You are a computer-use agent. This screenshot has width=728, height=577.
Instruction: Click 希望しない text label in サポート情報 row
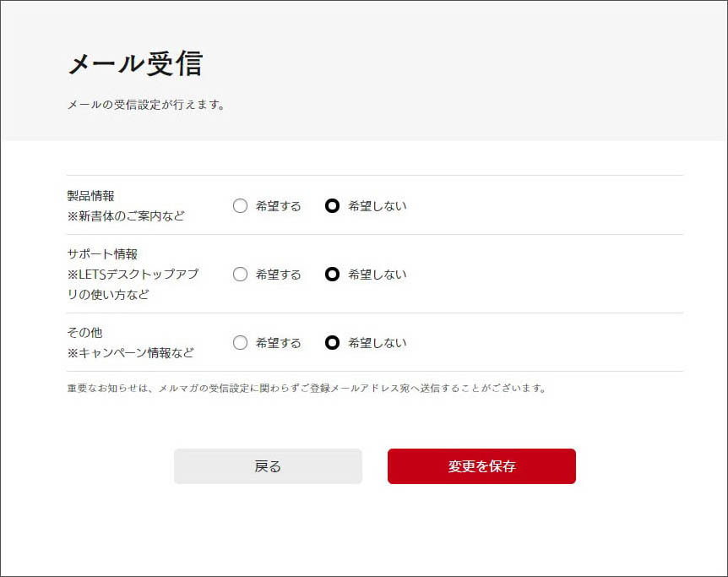pyautogui.click(x=377, y=275)
